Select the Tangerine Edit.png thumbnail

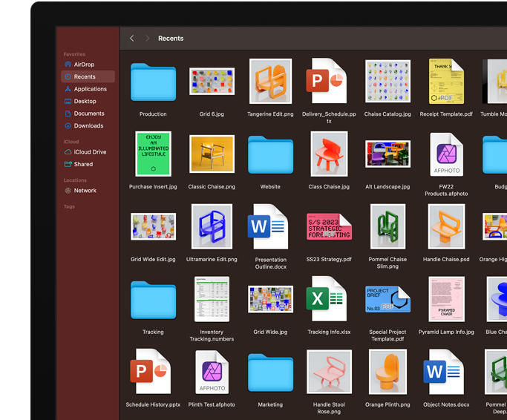tap(271, 81)
